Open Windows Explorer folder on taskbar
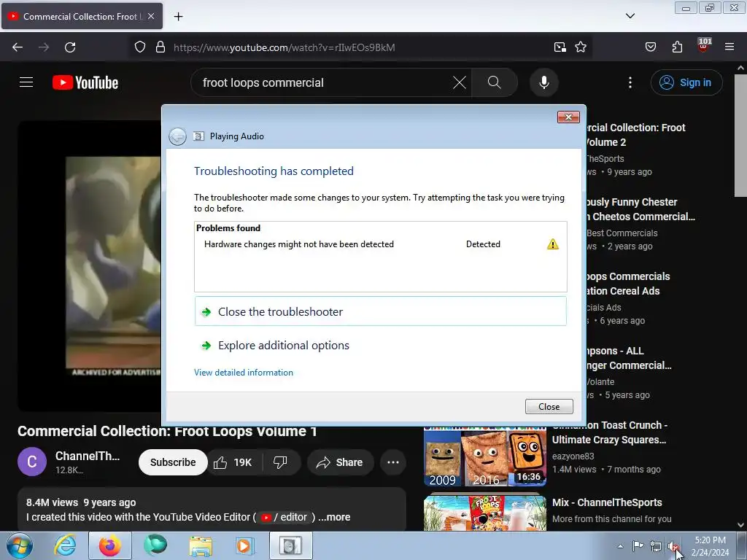The image size is (747, 560). [x=201, y=545]
